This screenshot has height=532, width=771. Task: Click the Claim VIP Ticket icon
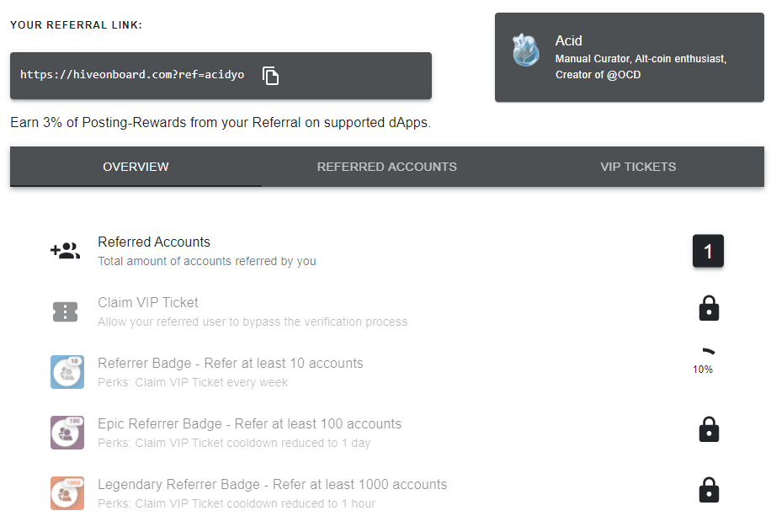coord(65,311)
